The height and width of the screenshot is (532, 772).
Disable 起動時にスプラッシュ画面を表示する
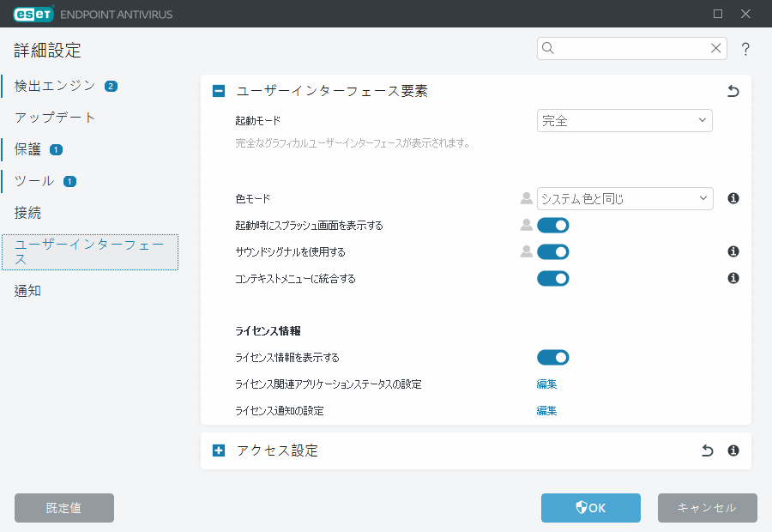pos(552,225)
